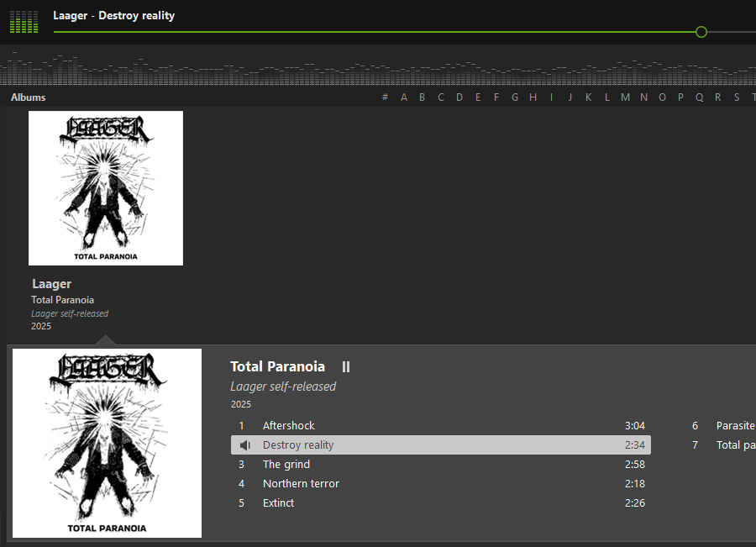Jump to albums under letter S

pyautogui.click(x=737, y=97)
